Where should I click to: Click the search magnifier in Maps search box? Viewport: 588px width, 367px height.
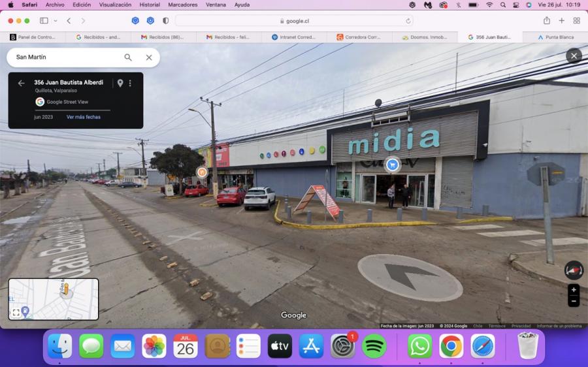click(128, 57)
